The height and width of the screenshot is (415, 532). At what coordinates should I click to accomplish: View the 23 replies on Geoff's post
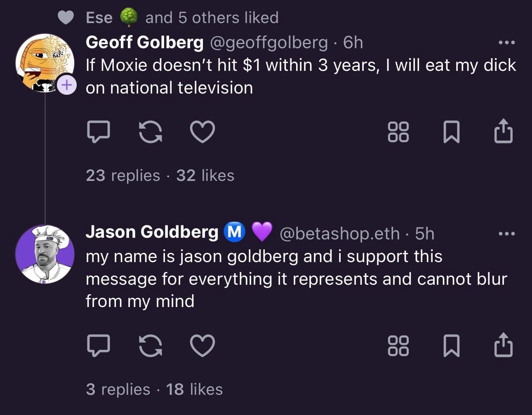click(x=123, y=176)
